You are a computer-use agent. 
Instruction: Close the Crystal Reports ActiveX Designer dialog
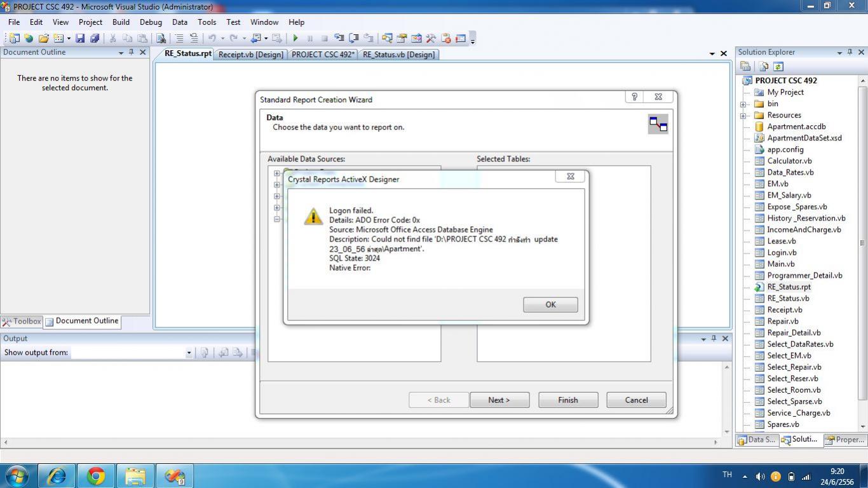pos(570,176)
